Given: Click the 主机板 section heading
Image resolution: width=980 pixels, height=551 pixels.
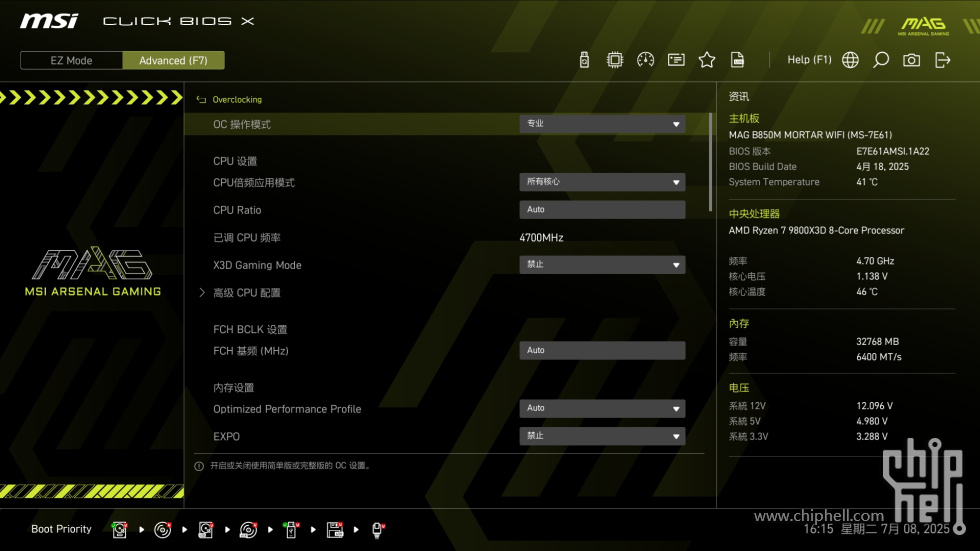Looking at the screenshot, I should (744, 119).
